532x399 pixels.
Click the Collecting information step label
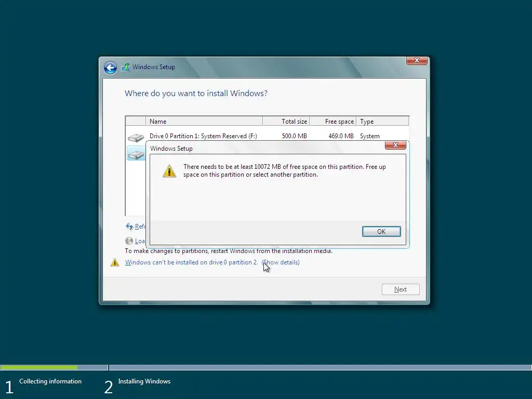(50, 381)
